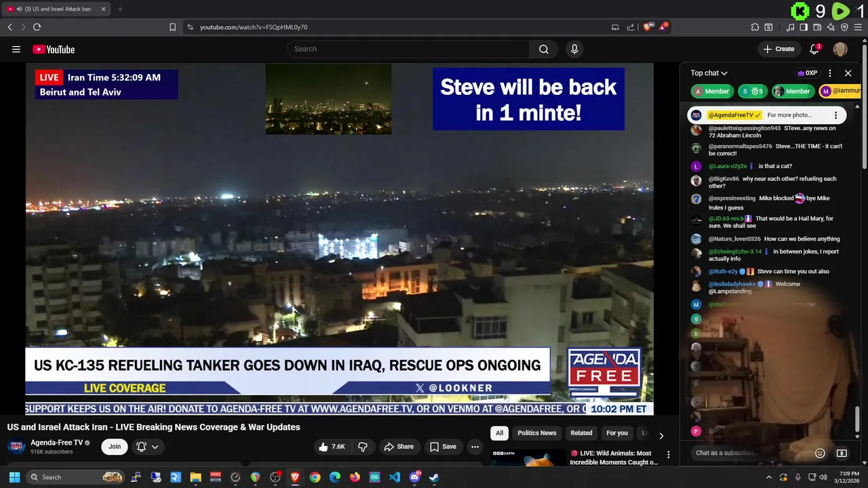Open the Leo AI sparkle icon

click(x=831, y=27)
